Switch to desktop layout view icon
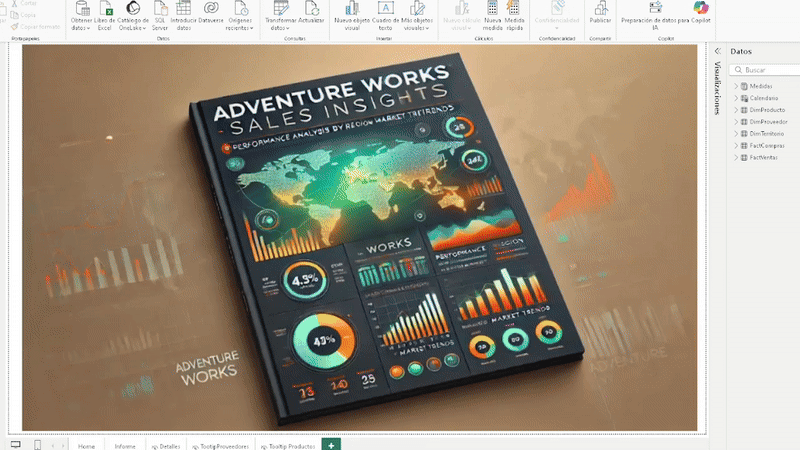 pos(15,444)
